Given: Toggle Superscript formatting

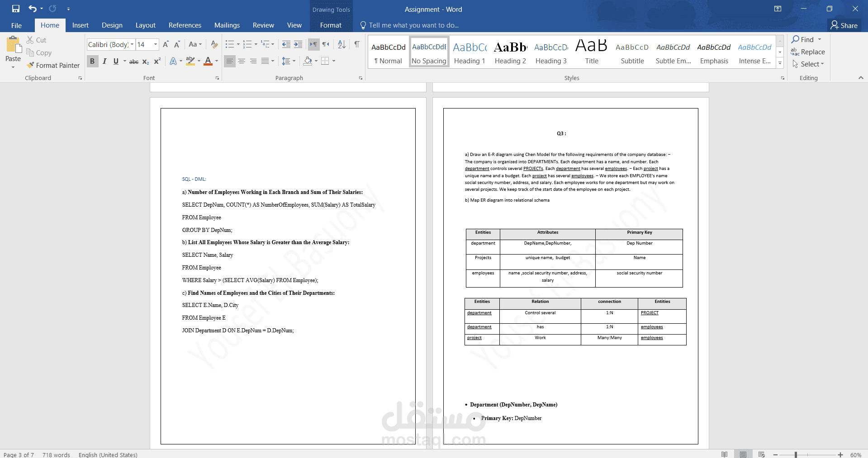Looking at the screenshot, I should (157, 61).
